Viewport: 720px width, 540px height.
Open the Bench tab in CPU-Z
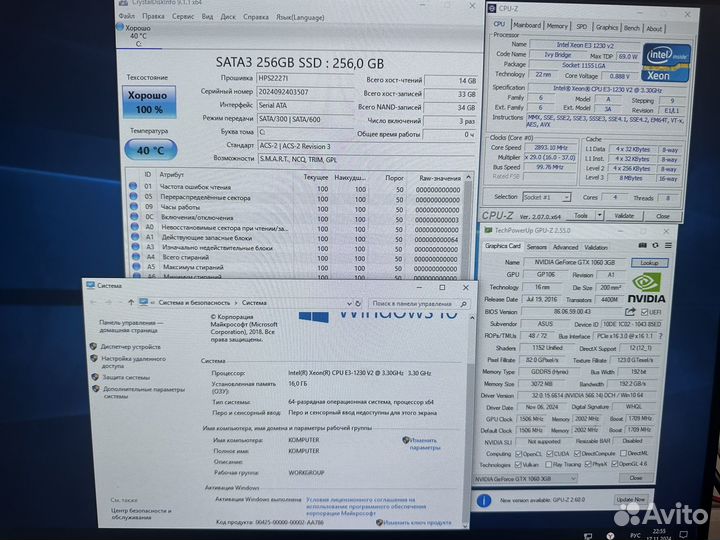[x=631, y=28]
